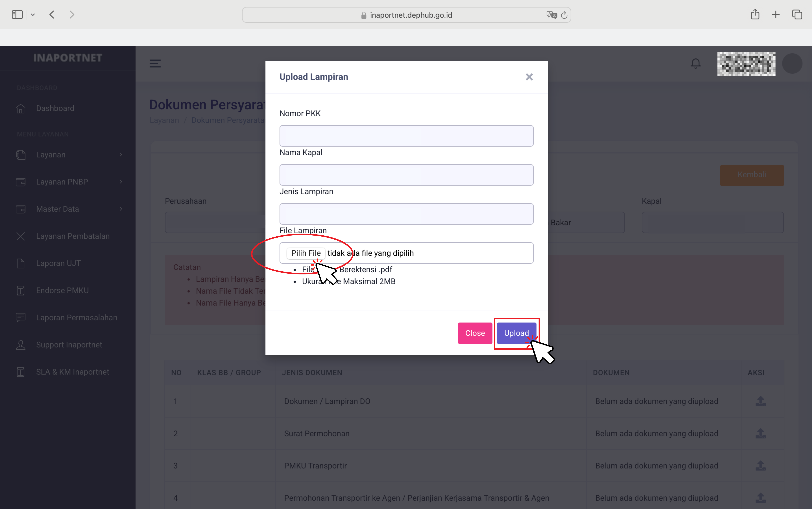Show Safari tab overview icon

[797, 14]
